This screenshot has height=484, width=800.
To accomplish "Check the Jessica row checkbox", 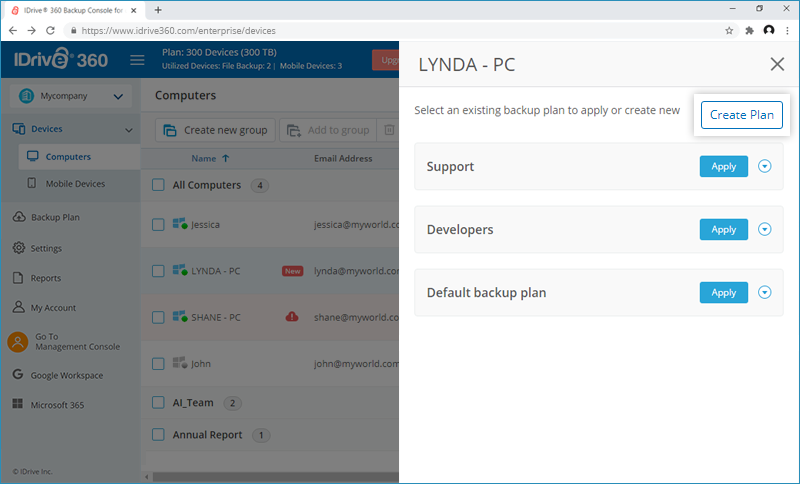I will pyautogui.click(x=158, y=224).
